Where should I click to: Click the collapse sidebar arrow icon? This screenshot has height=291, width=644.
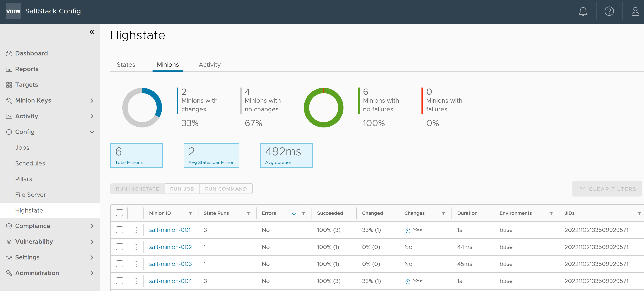[92, 32]
